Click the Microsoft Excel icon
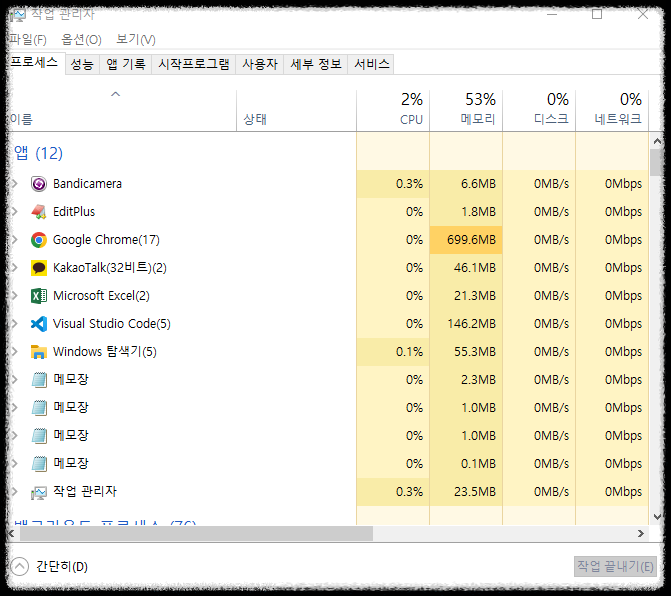The height and width of the screenshot is (596, 671). pyautogui.click(x=39, y=296)
